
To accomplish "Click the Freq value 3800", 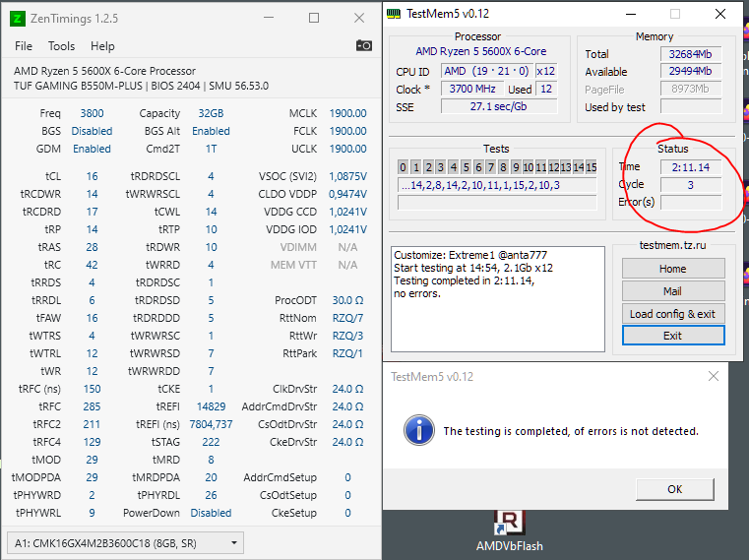I will click(92, 113).
